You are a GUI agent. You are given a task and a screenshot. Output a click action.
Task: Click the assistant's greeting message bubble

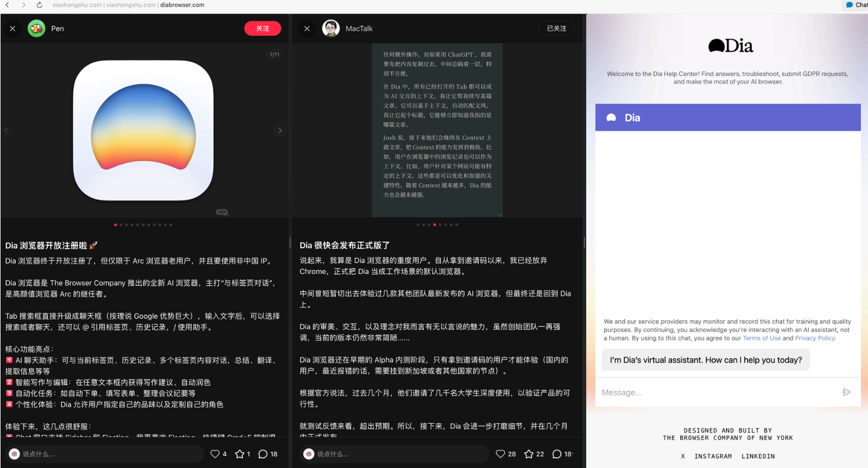(706, 360)
